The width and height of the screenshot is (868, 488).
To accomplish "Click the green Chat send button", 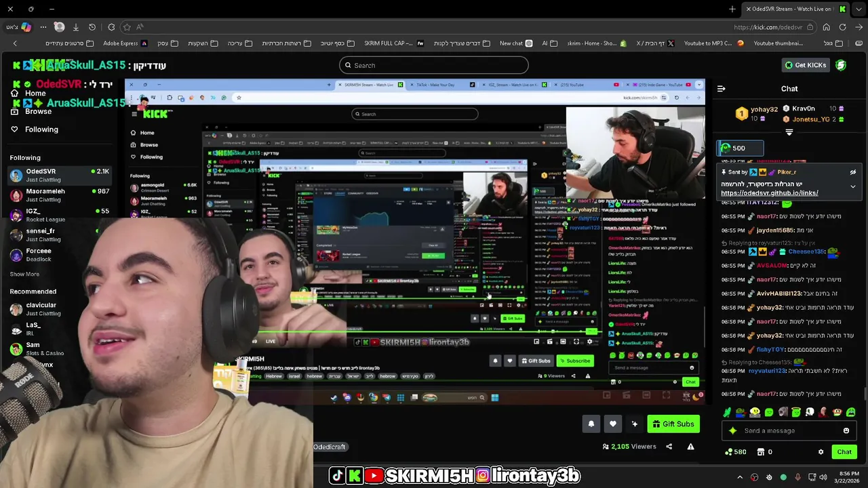I will pyautogui.click(x=844, y=452).
